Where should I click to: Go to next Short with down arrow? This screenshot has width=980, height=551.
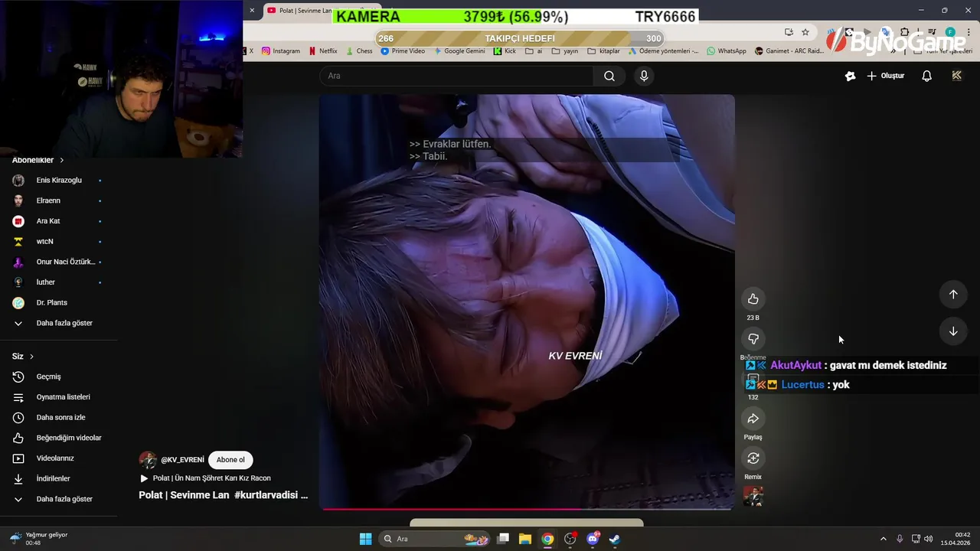coord(953,331)
